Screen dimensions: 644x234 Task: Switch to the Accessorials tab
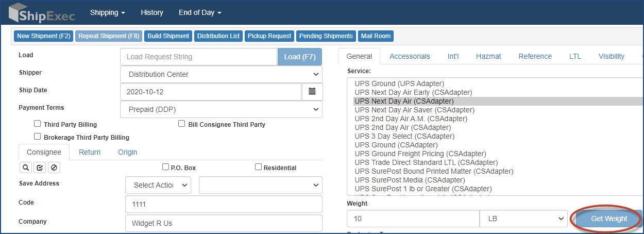[410, 56]
